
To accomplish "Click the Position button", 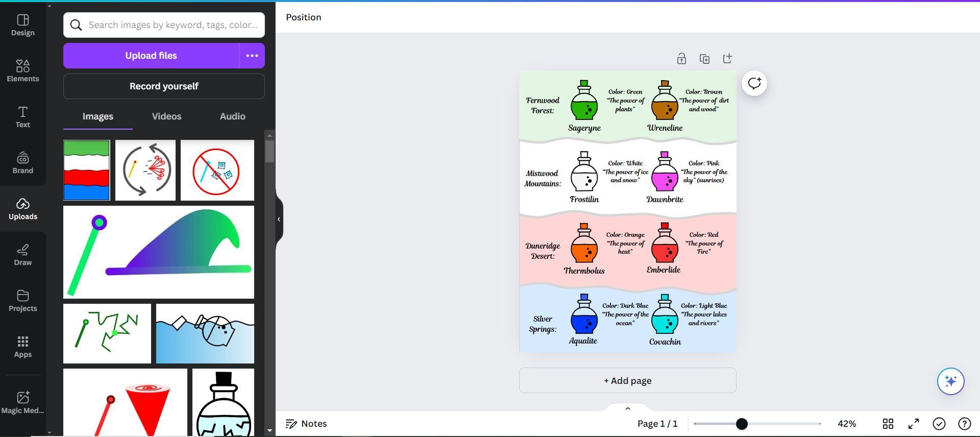I will pos(304,17).
